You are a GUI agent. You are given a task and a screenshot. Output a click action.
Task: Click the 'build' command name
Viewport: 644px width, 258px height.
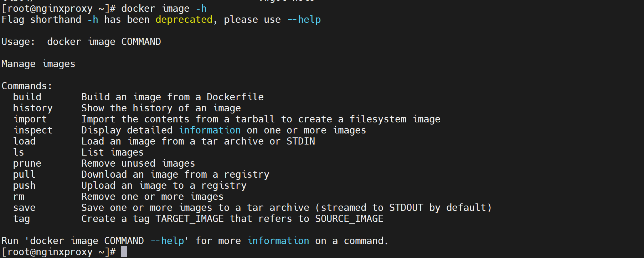click(27, 97)
